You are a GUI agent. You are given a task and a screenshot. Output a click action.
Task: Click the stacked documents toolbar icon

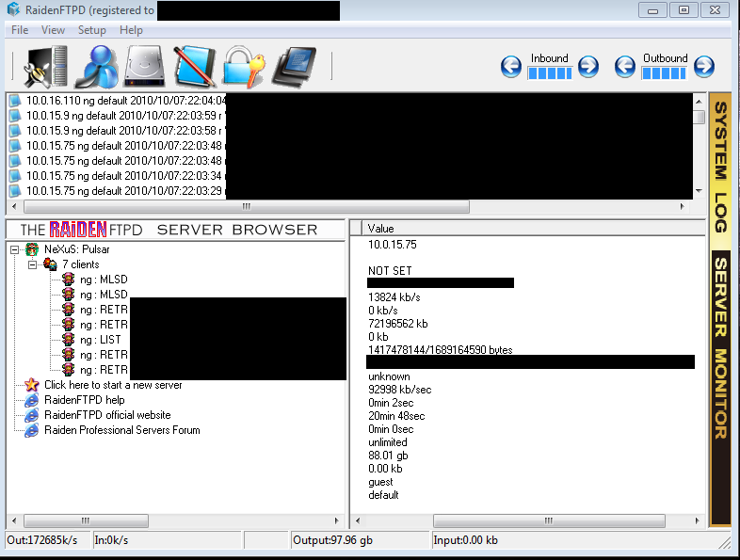tap(294, 66)
